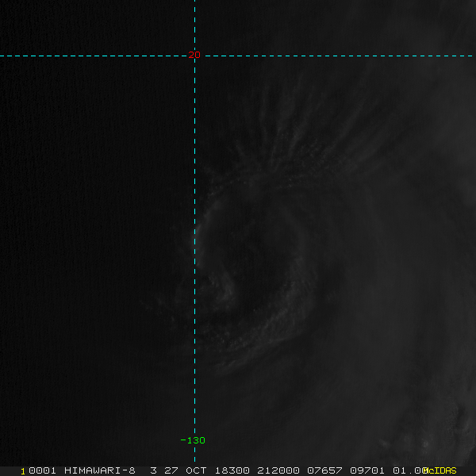Click the green longitude label -130
Image resolution: width=476 pixels, height=476 pixels.
(193, 440)
